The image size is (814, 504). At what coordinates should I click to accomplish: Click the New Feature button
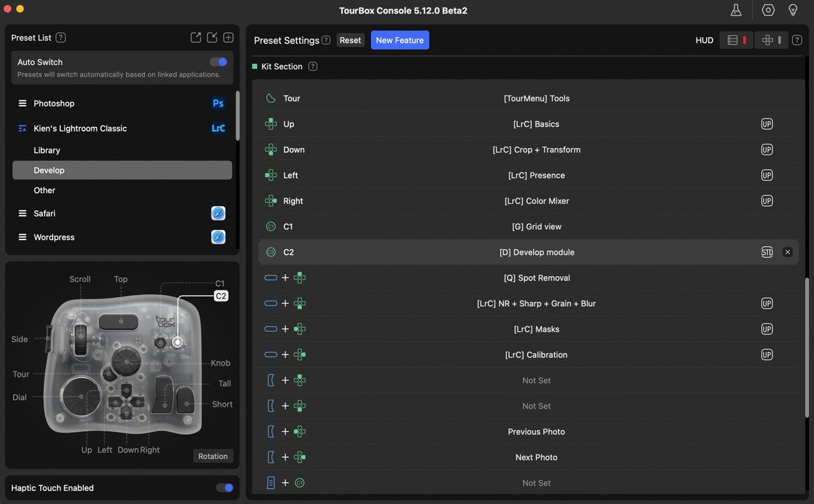click(400, 40)
